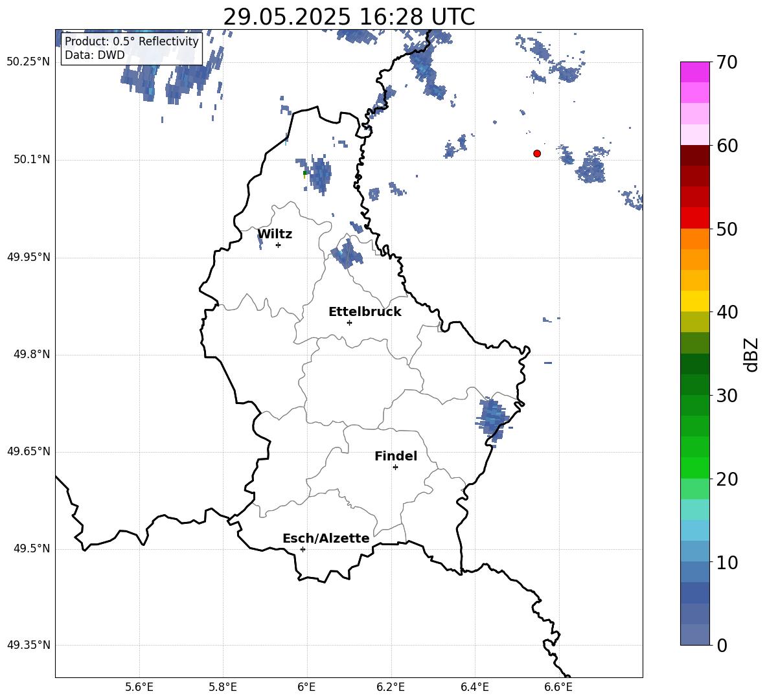Click the 49.95°N latitude label

(29, 256)
